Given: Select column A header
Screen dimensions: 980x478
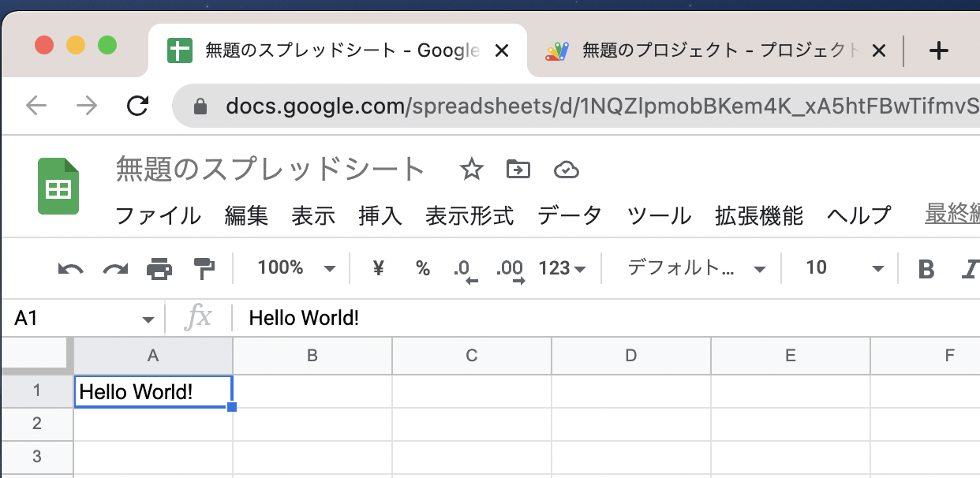Looking at the screenshot, I should click(x=153, y=356).
